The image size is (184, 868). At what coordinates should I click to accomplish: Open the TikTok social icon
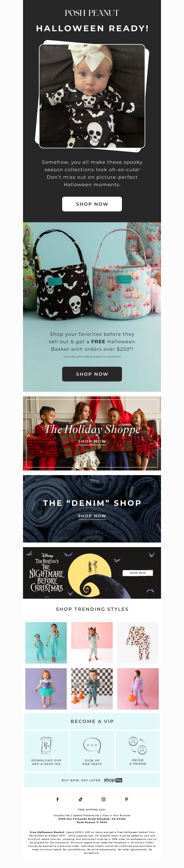[x=80, y=799]
